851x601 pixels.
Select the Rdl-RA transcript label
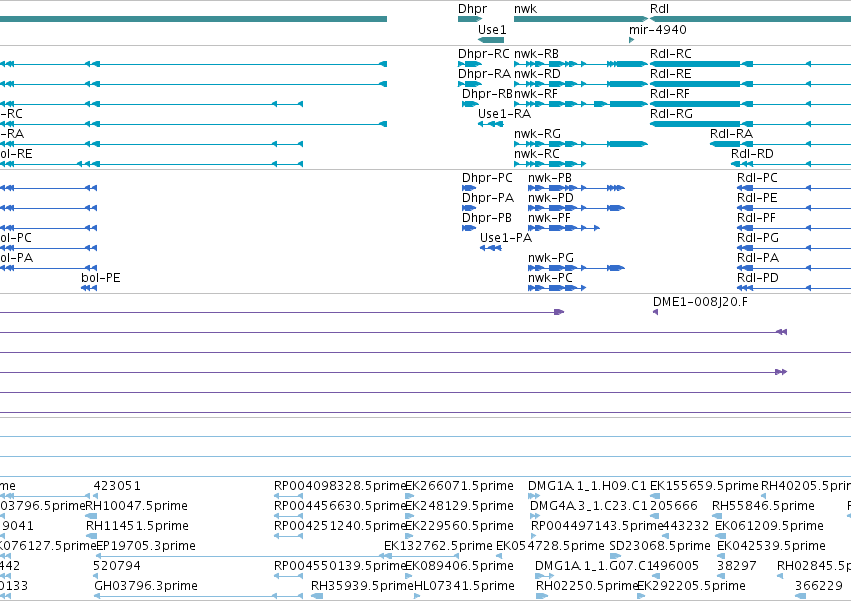point(731,134)
